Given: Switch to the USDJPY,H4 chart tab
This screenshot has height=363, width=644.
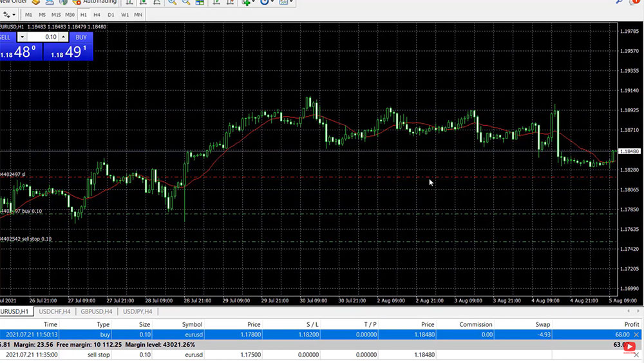Looking at the screenshot, I should [138, 311].
